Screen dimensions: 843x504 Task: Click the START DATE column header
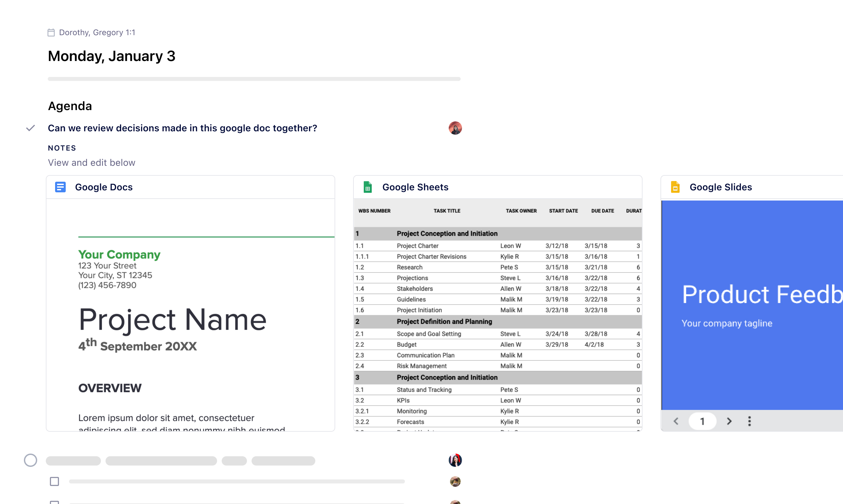pyautogui.click(x=563, y=211)
